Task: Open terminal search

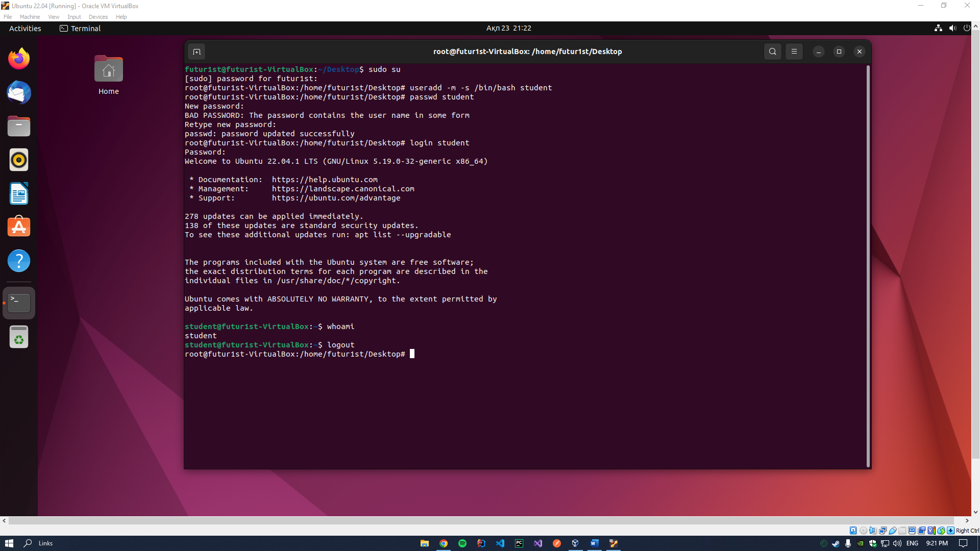Action: 773,52
